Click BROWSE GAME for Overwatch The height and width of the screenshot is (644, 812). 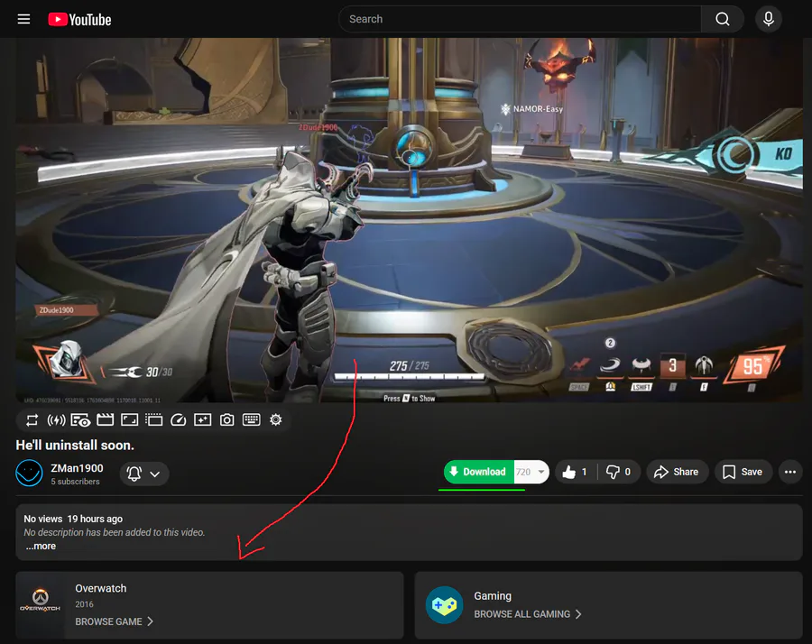(114, 621)
